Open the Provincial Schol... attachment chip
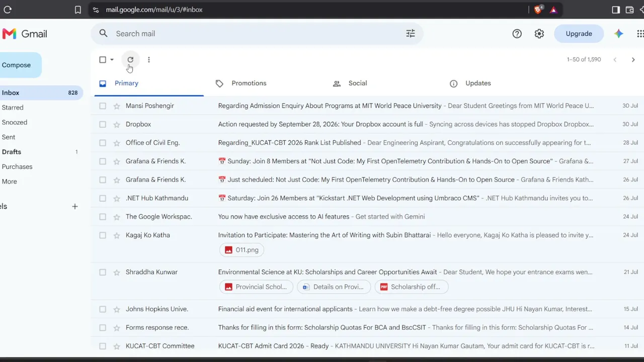644x362 pixels. click(256, 287)
